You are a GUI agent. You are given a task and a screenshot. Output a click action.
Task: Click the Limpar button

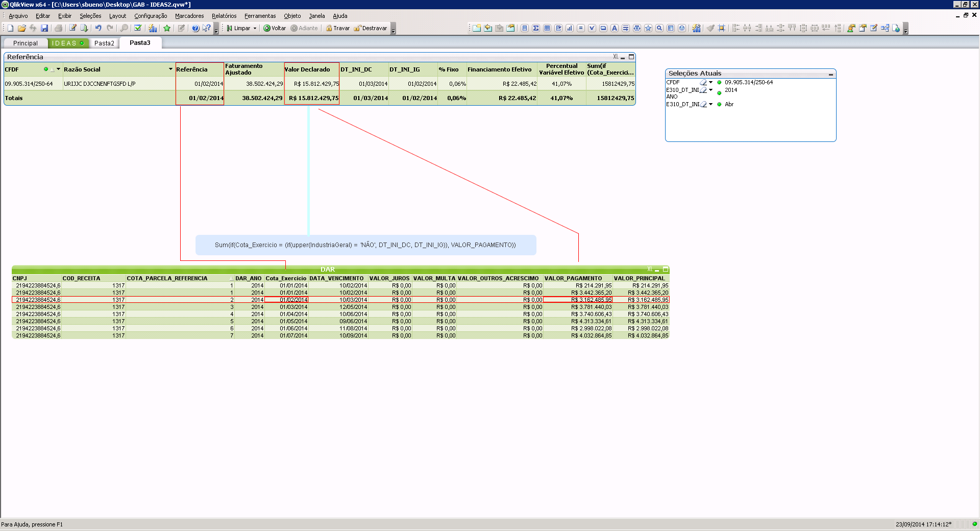(x=239, y=28)
